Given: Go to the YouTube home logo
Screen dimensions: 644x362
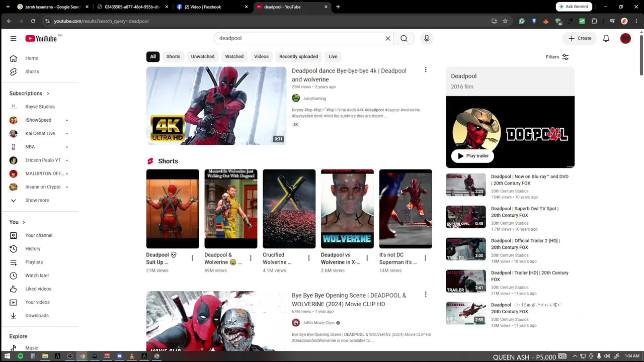Looking at the screenshot, I should click(41, 39).
